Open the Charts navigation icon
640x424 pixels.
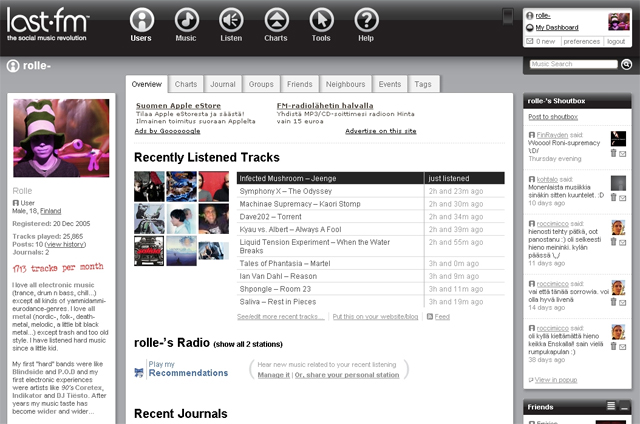pos(276,20)
